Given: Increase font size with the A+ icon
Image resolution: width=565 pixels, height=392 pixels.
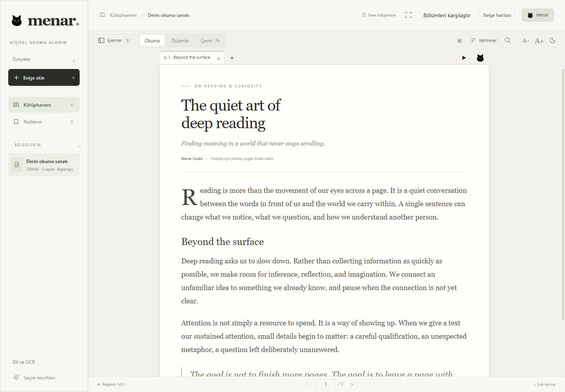Looking at the screenshot, I should click(539, 40).
